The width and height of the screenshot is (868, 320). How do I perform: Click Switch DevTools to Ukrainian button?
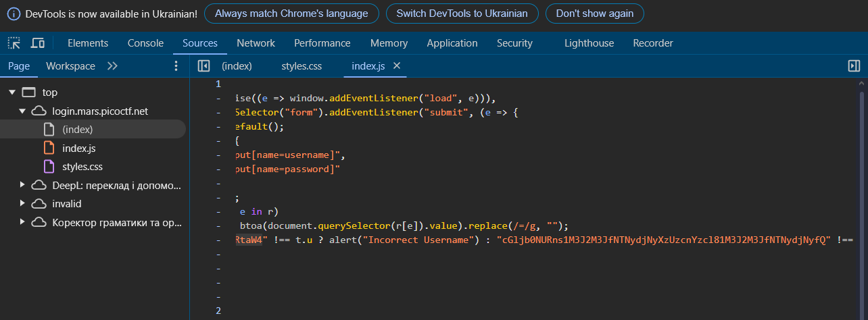click(462, 14)
